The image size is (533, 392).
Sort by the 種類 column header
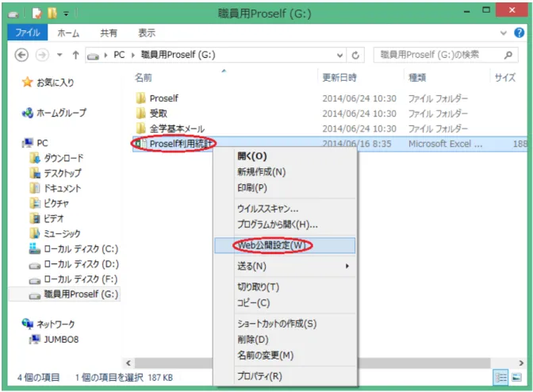(x=417, y=78)
